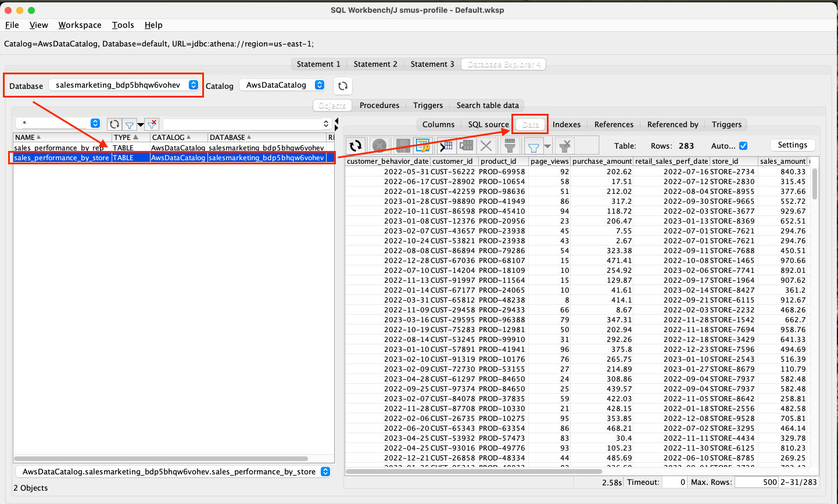Switch to the Indexes tab
Viewport: 838px width, 504px height.
pos(567,124)
